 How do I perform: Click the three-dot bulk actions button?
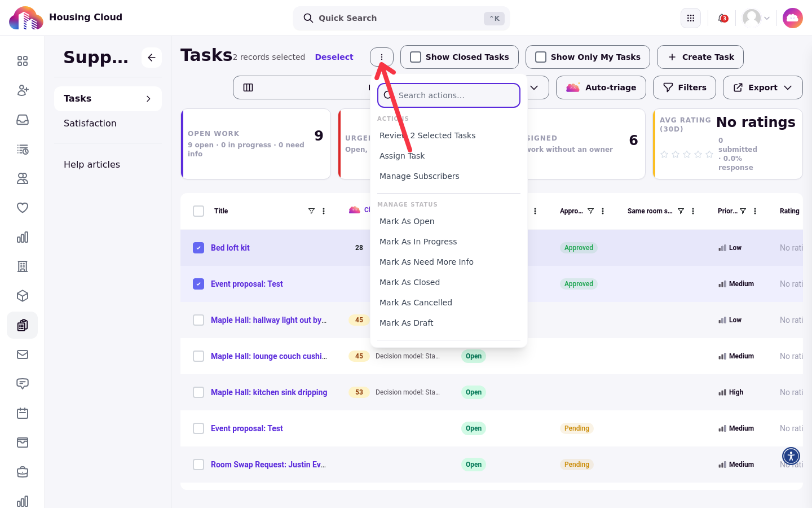pos(382,57)
